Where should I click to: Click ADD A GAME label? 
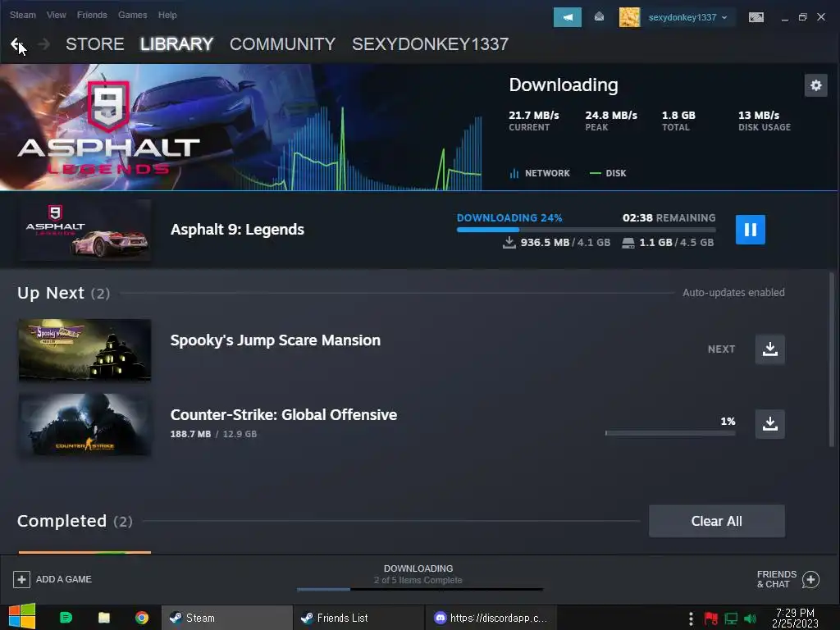pyautogui.click(x=64, y=579)
